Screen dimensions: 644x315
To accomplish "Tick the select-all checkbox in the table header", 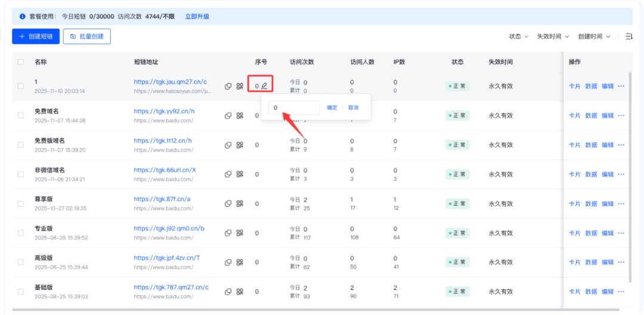I will (20, 62).
